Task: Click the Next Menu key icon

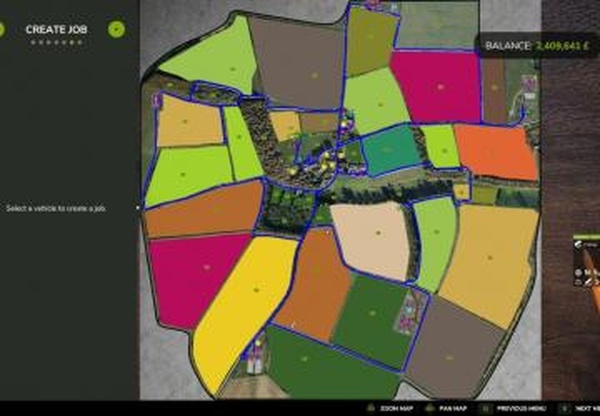Action: pyautogui.click(x=564, y=408)
